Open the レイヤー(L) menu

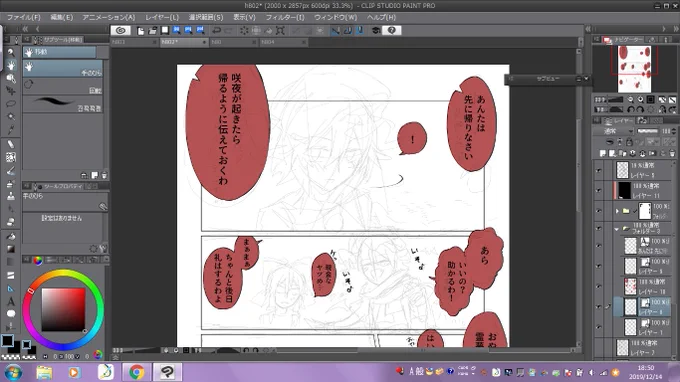(x=162, y=17)
